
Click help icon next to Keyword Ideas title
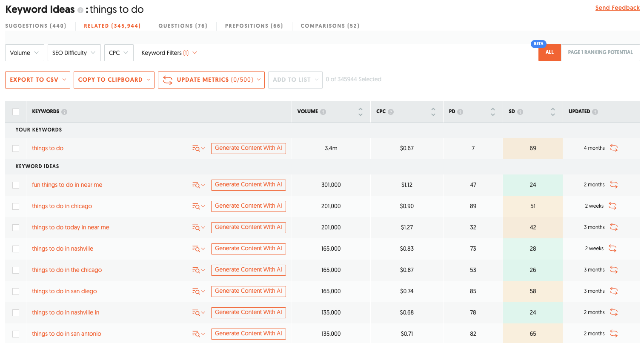(80, 10)
